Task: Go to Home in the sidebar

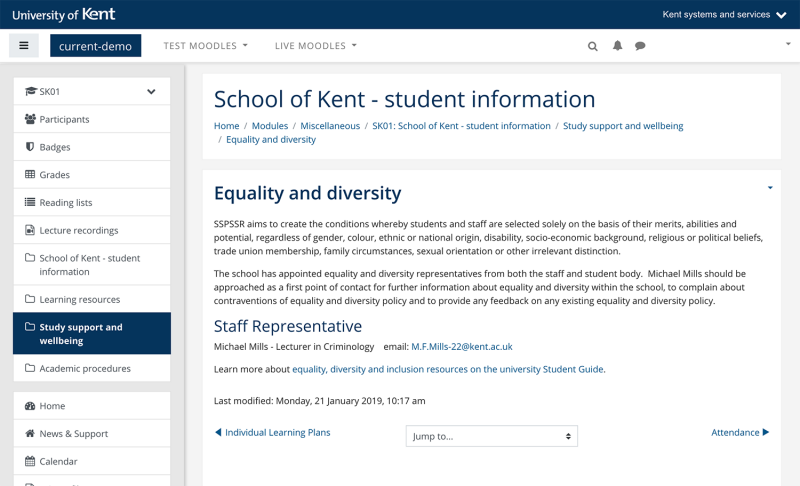Action: (92, 406)
